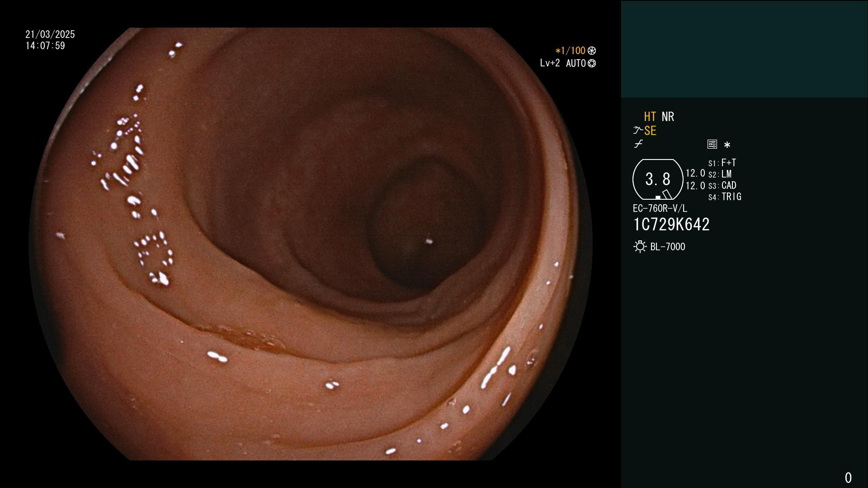Open the sliders settings icon
Viewport: 868px width, 488px height.
(x=712, y=144)
